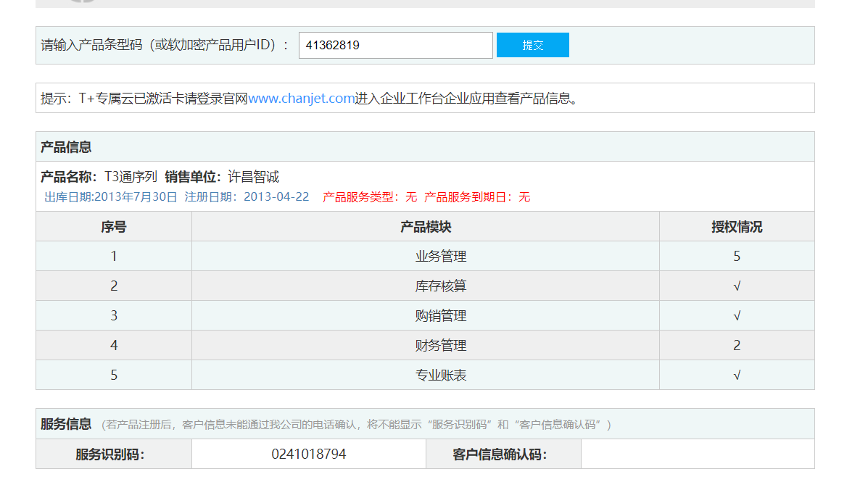This screenshot has width=868, height=490.
Task: Click the 服务识别码 label cell
Action: coord(114,454)
